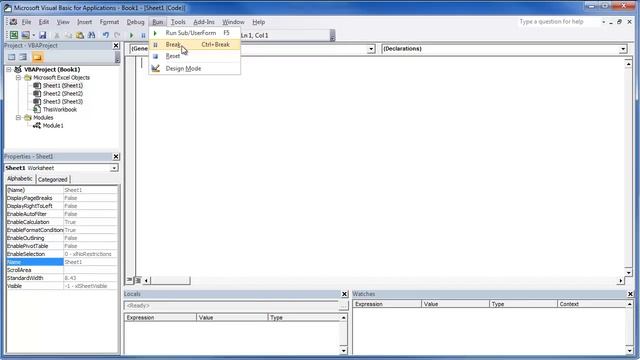Image resolution: width=640 pixels, height=360 pixels.
Task: Open the Debug menu
Action: coord(135,22)
